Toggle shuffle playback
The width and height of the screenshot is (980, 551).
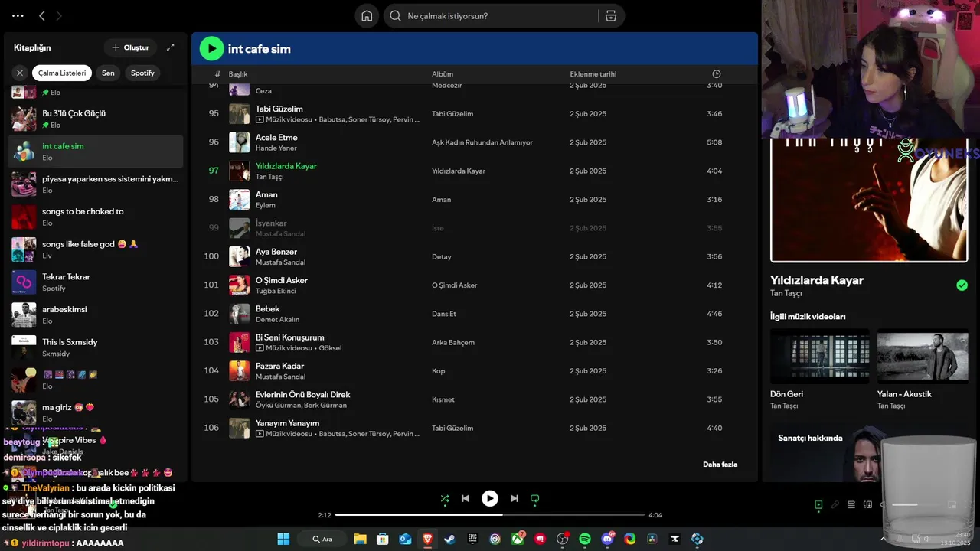click(445, 498)
